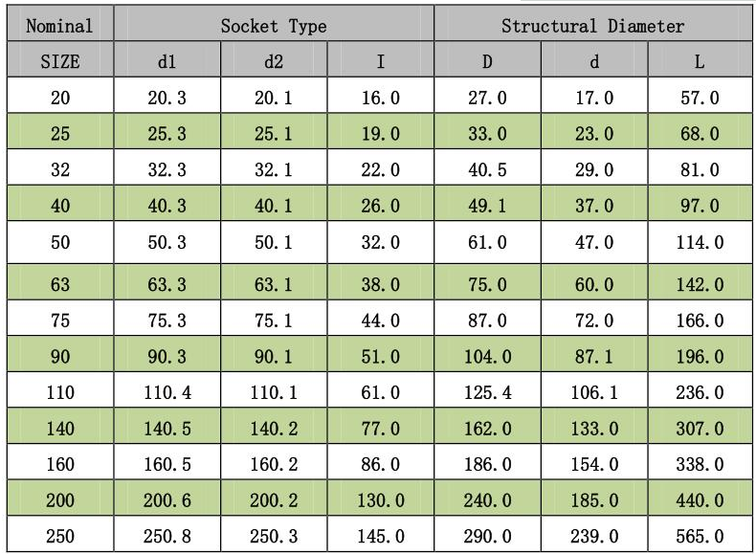756x554 pixels.
Task: Click the 110.4 d1 cell
Action: point(167,390)
